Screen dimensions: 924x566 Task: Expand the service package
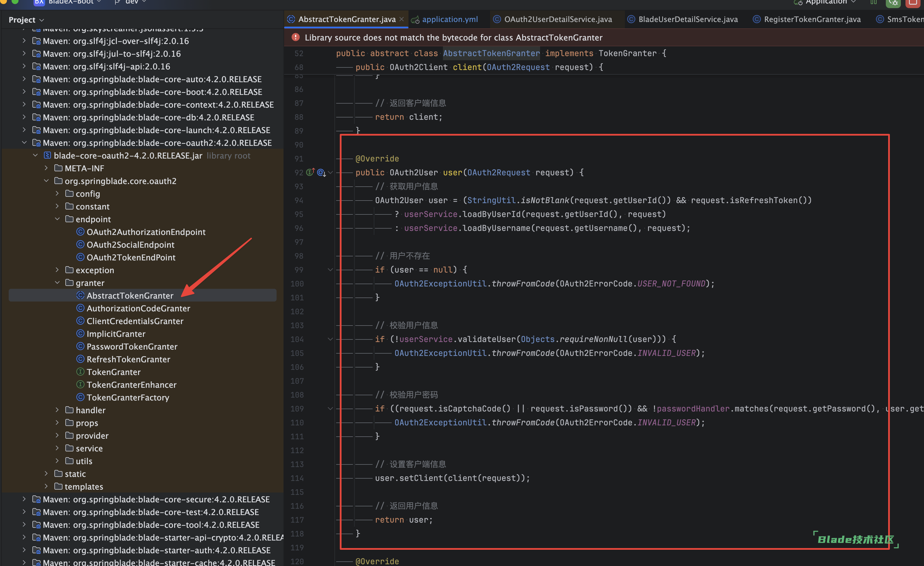pyautogui.click(x=57, y=448)
